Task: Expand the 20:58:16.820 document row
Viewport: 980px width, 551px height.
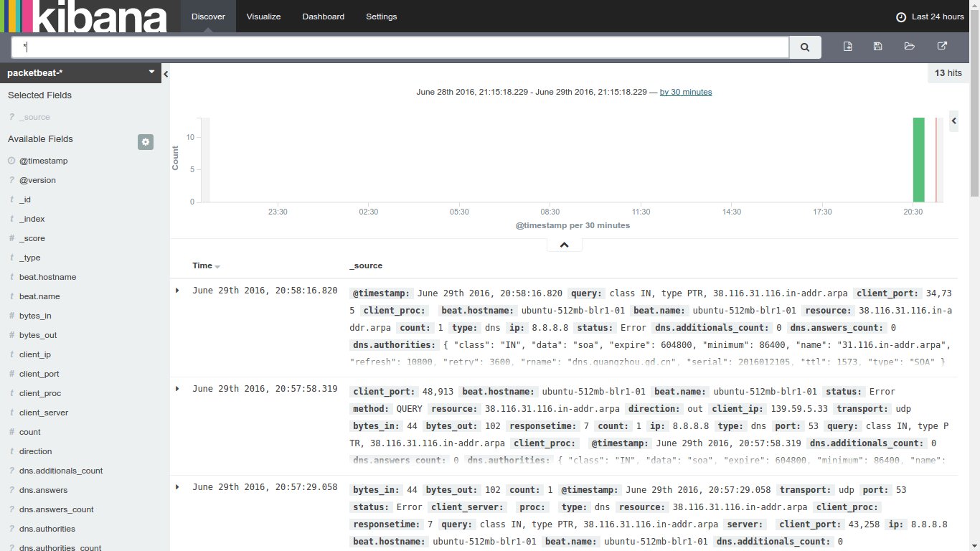Action: click(x=178, y=291)
